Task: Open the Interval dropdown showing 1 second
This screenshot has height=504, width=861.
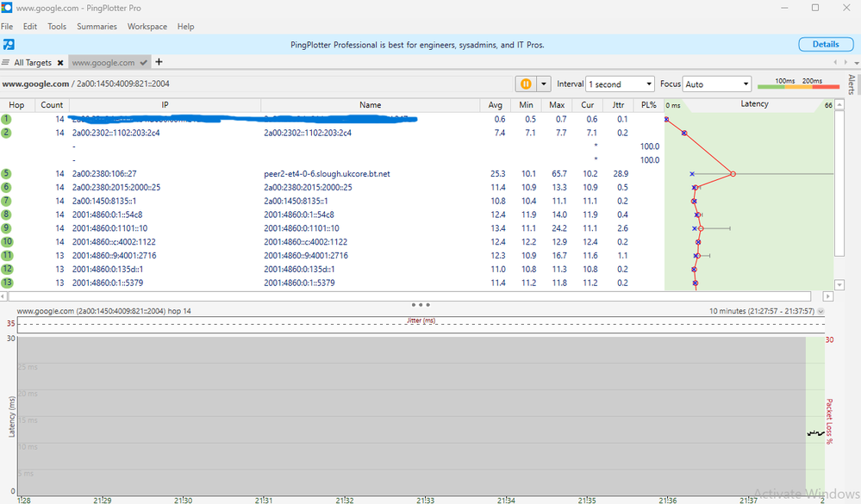Action: point(620,84)
